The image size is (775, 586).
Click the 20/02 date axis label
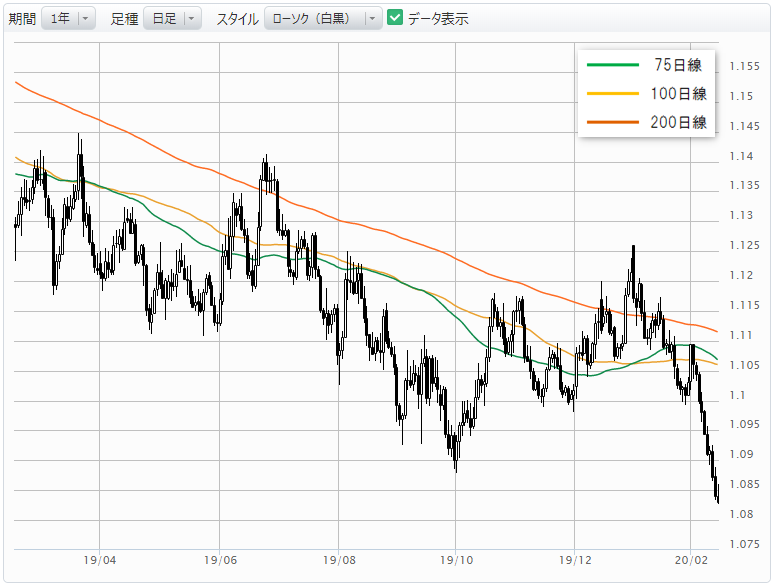[x=691, y=560]
